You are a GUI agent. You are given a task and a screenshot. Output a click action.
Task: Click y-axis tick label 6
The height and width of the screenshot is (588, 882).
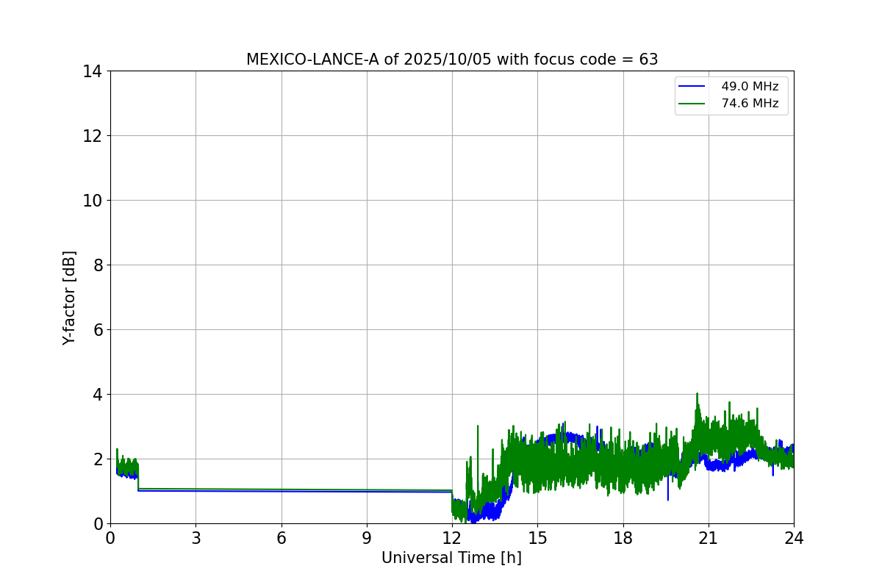98,330
